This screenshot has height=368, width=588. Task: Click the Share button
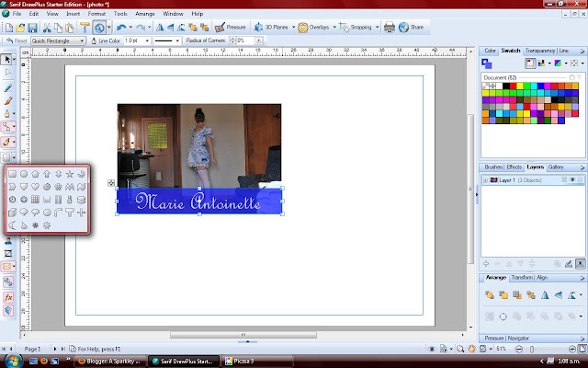point(412,27)
